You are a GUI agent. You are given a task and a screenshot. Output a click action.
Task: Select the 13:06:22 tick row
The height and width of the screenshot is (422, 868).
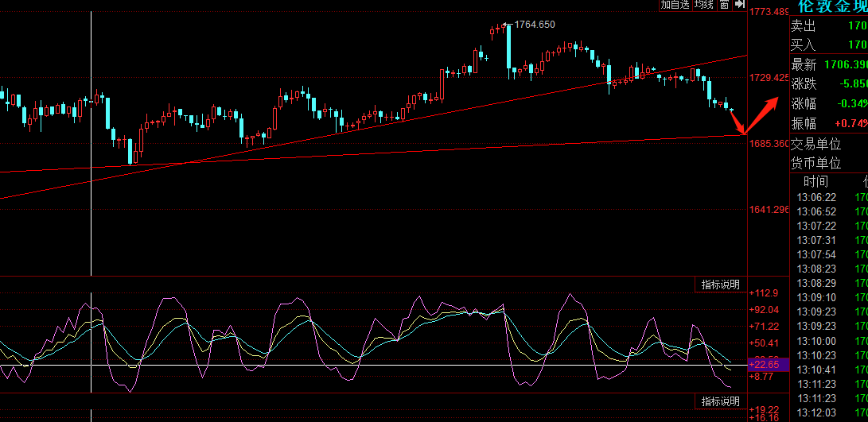click(x=829, y=197)
